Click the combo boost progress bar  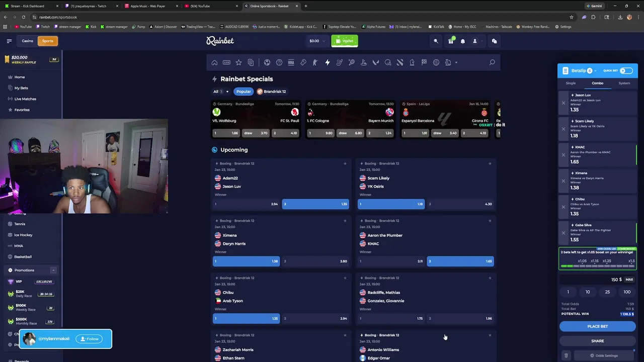point(598,266)
